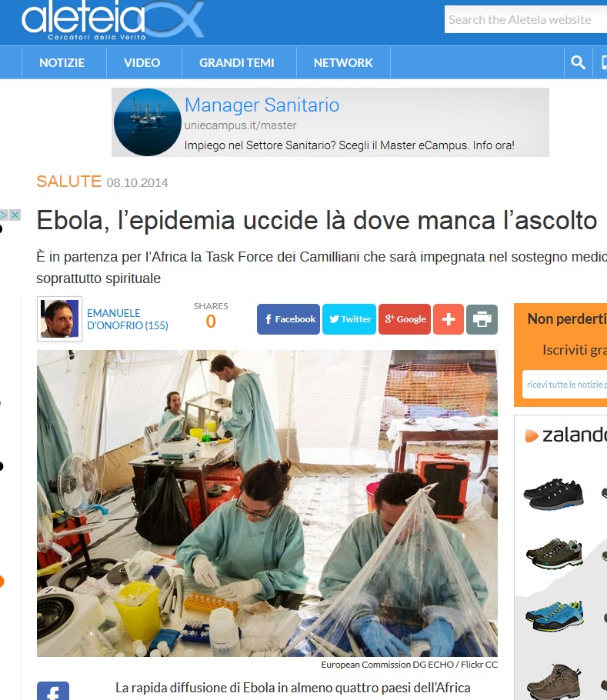Share article via Facebook button
607x700 pixels.
point(288,319)
